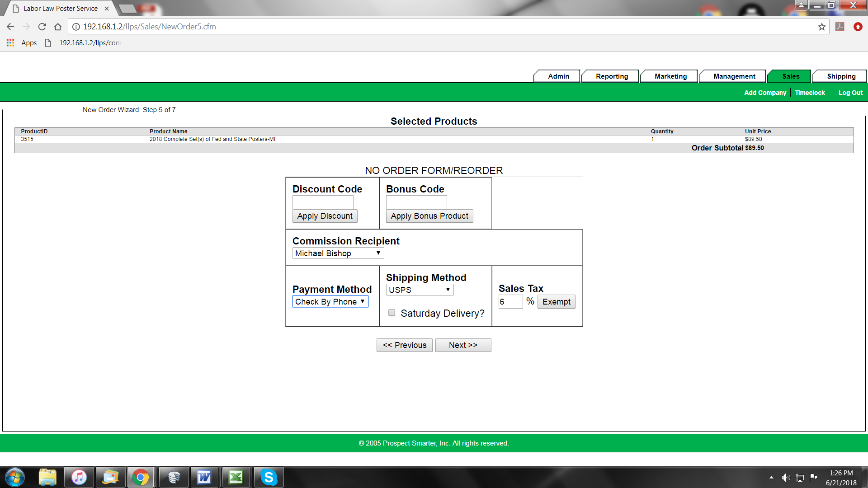The image size is (868, 488).
Task: Open Skype from the taskbar
Action: click(269, 477)
